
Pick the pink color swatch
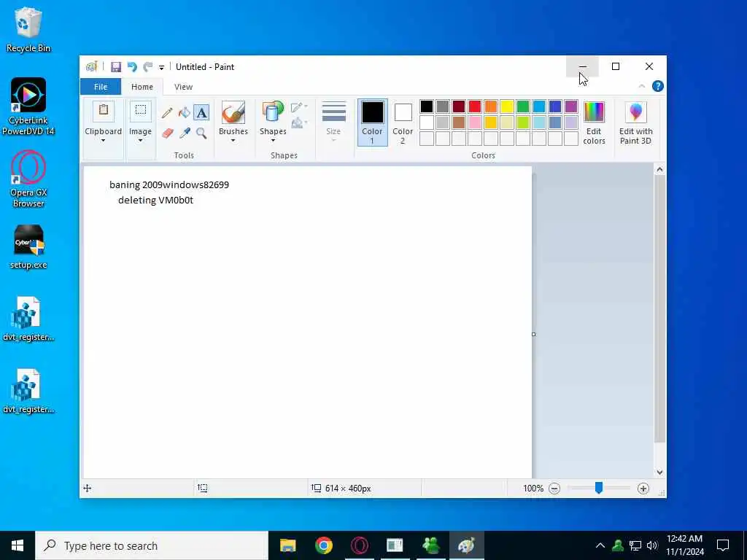[x=474, y=122]
